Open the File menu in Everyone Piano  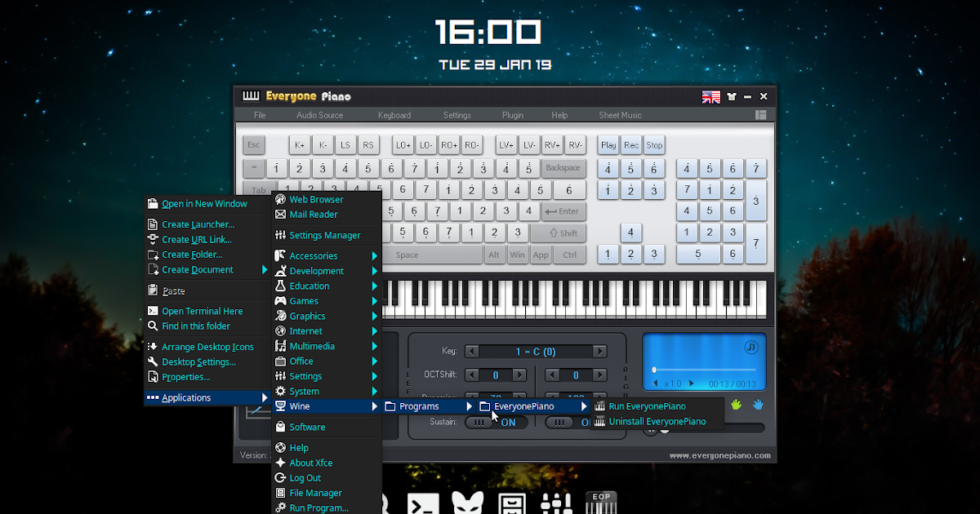click(260, 115)
